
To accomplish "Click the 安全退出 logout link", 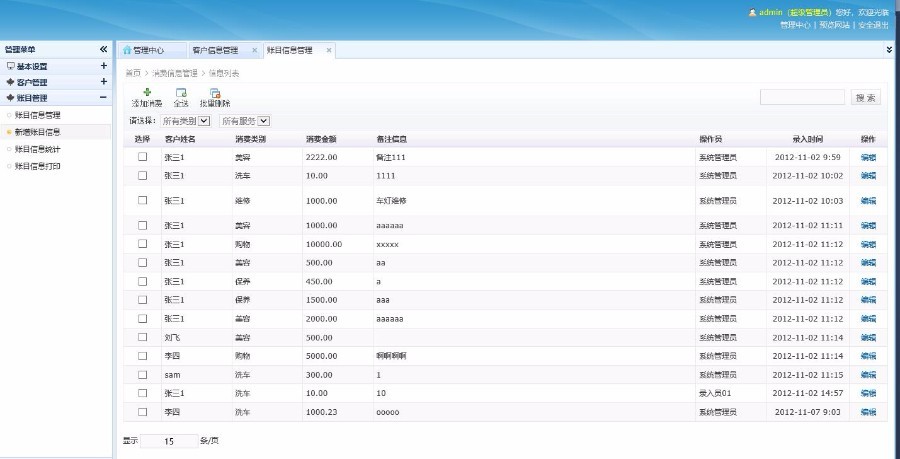I will click(x=874, y=24).
